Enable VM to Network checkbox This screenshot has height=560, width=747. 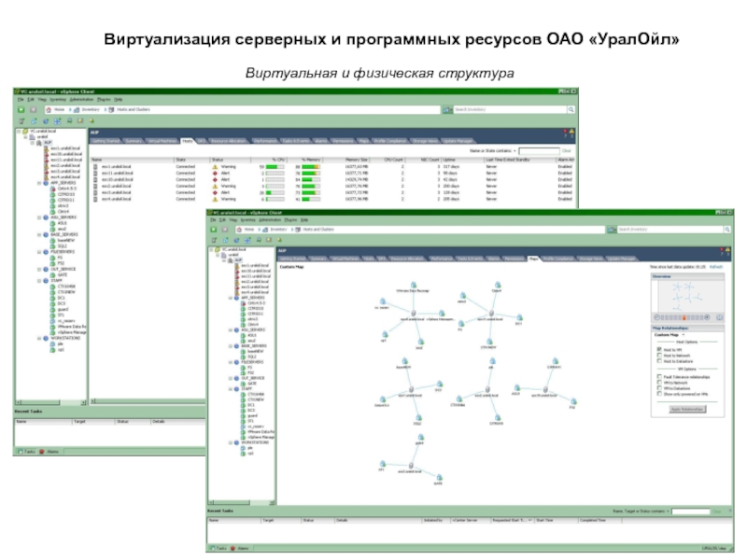click(660, 383)
